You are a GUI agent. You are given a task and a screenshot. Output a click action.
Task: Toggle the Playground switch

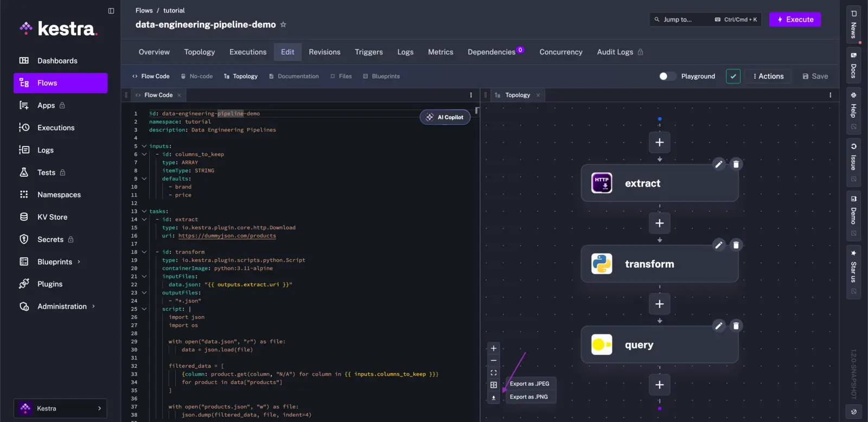pos(667,76)
